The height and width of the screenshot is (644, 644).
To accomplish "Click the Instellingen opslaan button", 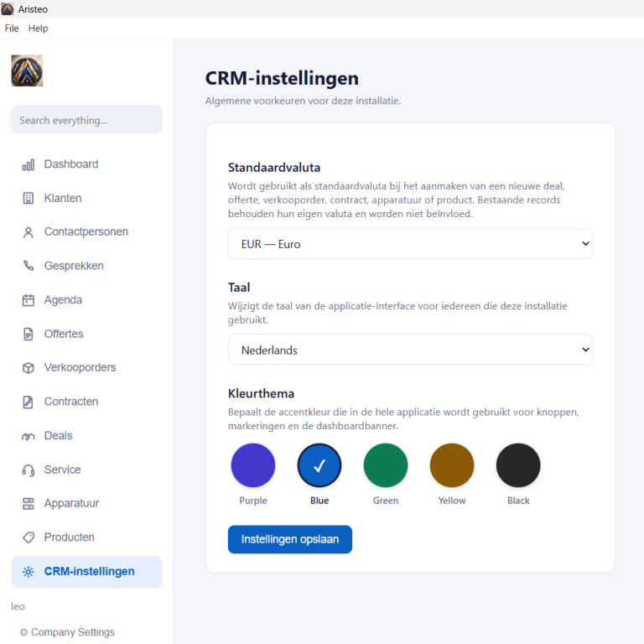I will click(290, 539).
